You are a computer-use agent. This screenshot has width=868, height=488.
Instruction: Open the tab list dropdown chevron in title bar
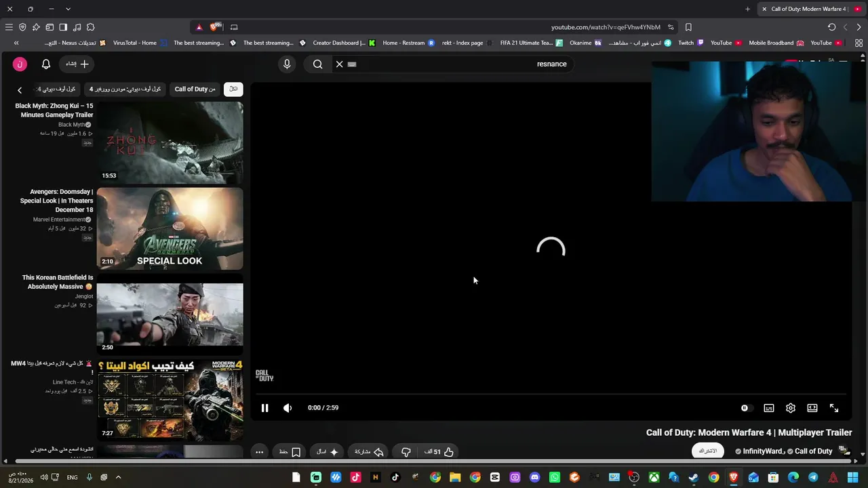[68, 9]
